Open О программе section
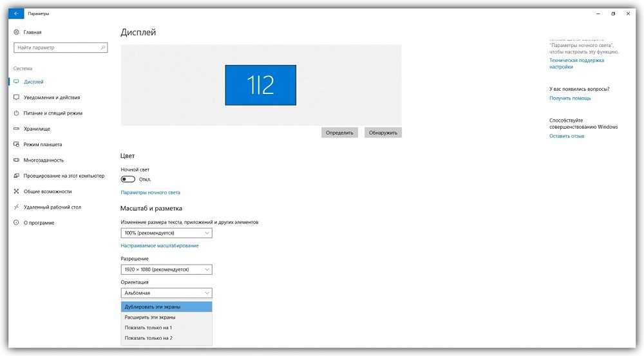Image resolution: width=644 pixels, height=356 pixels. tap(39, 223)
